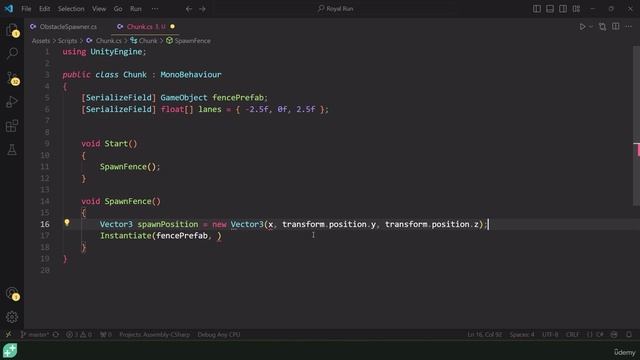Click the master branch indicator
The image size is (640, 360).
tap(34, 334)
